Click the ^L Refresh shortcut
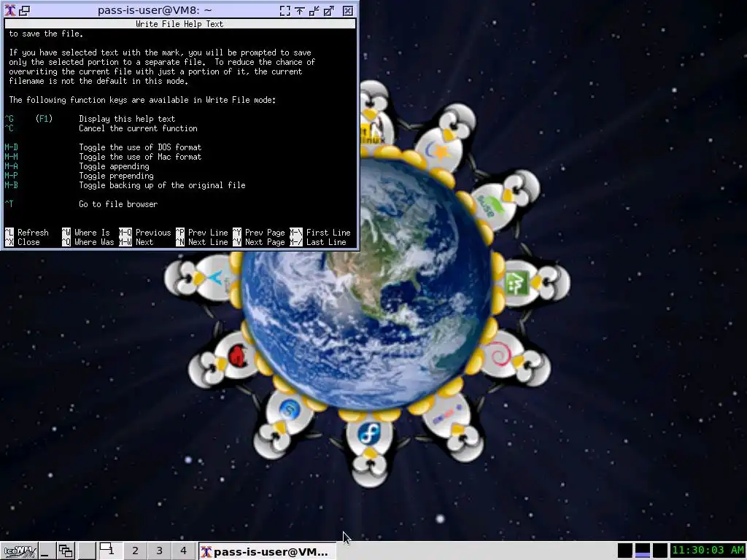Image resolution: width=747 pixels, height=560 pixels. tap(27, 233)
